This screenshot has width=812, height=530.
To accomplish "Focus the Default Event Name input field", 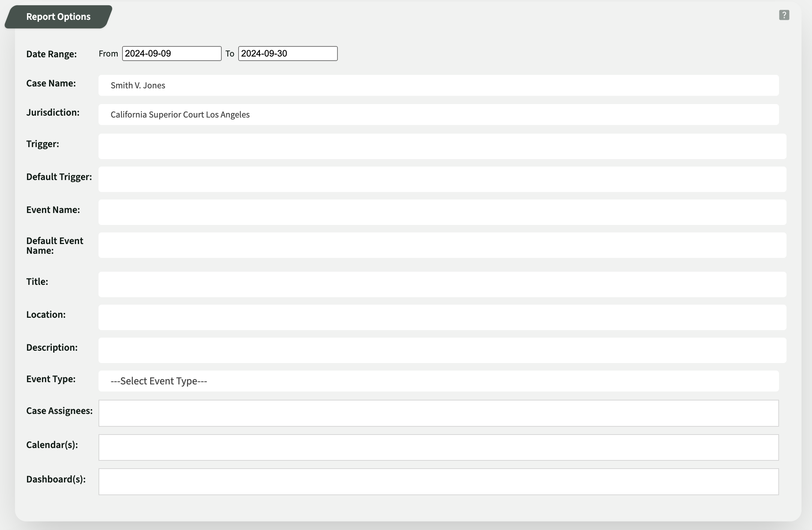I will tap(442, 245).
